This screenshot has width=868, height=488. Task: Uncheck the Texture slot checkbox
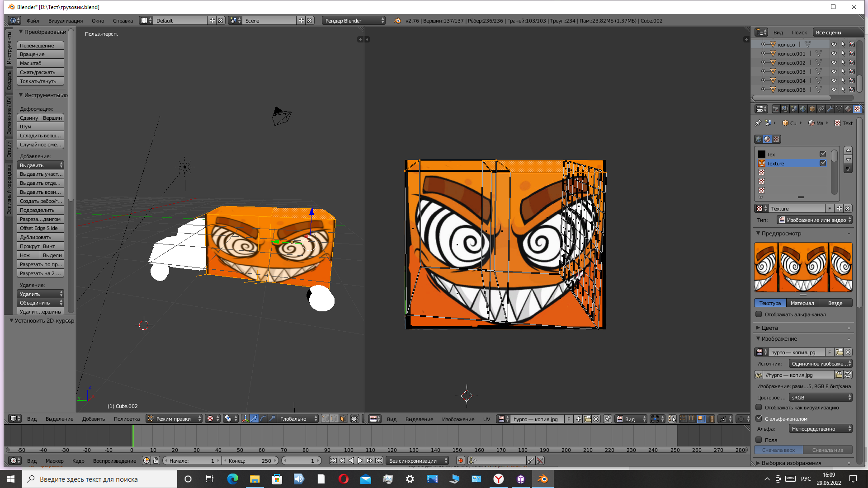click(823, 163)
